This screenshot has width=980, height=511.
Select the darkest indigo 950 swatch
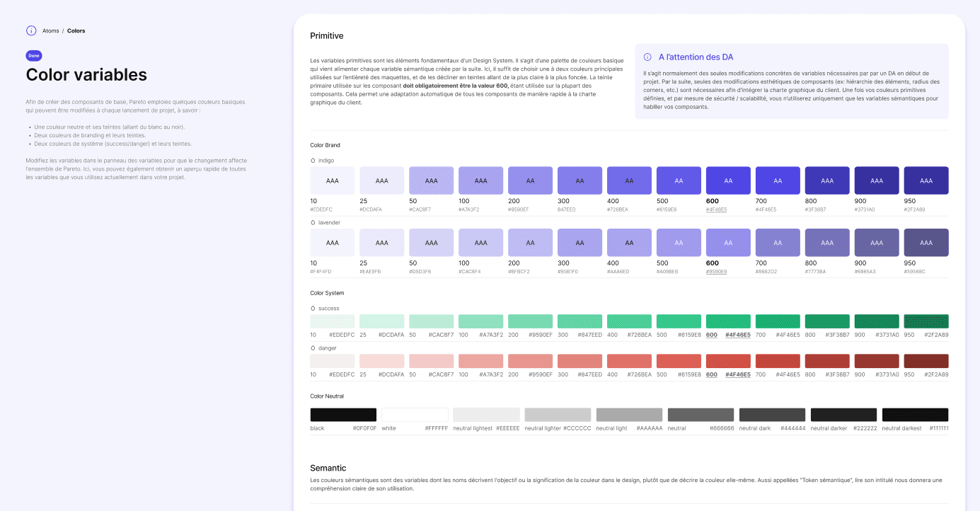click(x=926, y=180)
